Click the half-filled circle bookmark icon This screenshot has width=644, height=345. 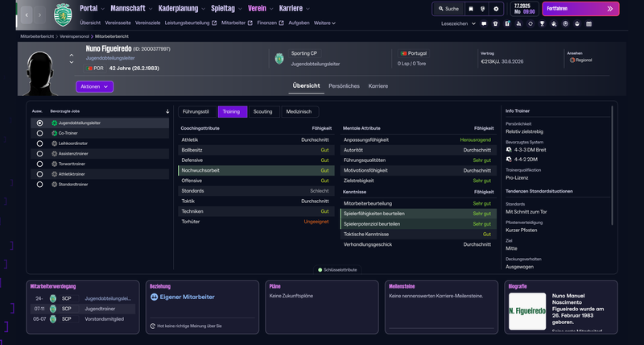click(577, 24)
